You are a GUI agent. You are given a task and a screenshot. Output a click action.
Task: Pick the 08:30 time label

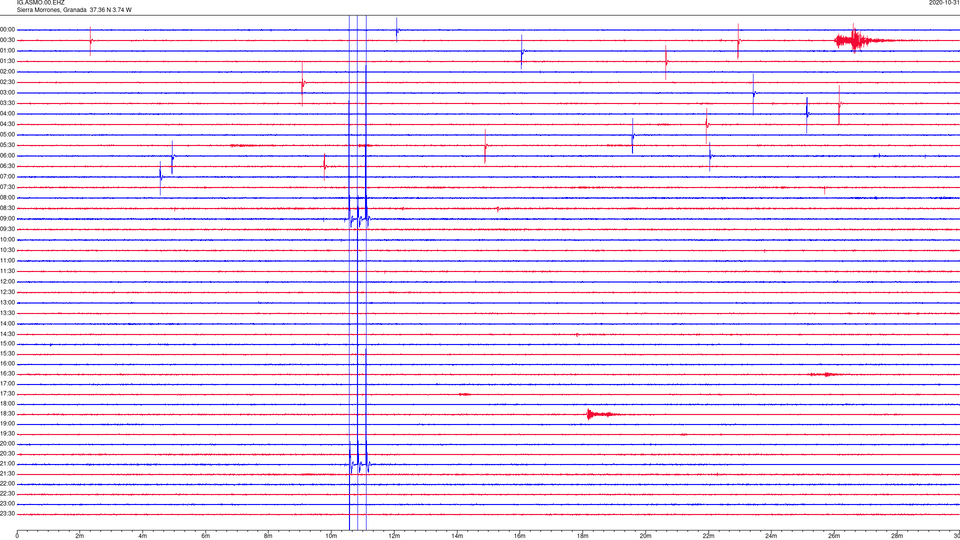click(x=7, y=208)
